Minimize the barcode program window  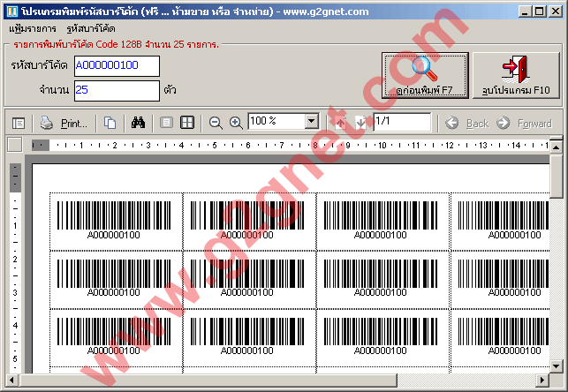524,11
